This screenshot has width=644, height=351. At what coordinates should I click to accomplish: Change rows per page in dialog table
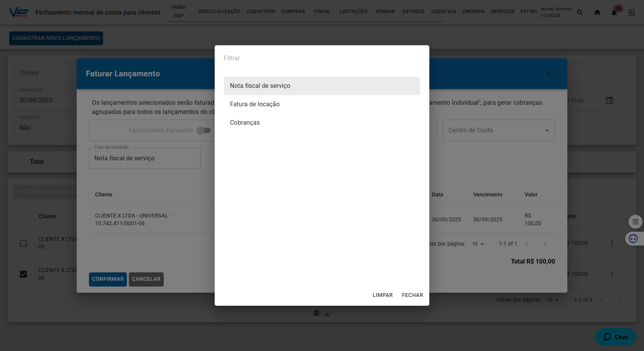coord(478,244)
